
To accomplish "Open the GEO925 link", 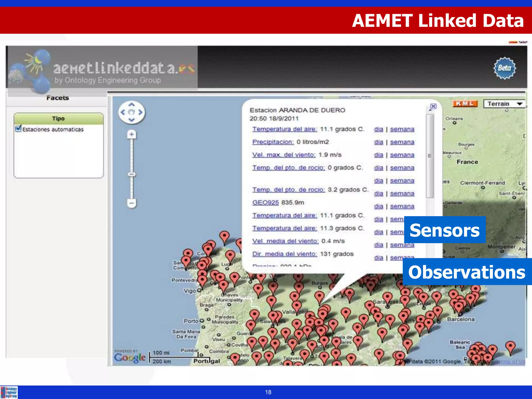I will coord(265,202).
